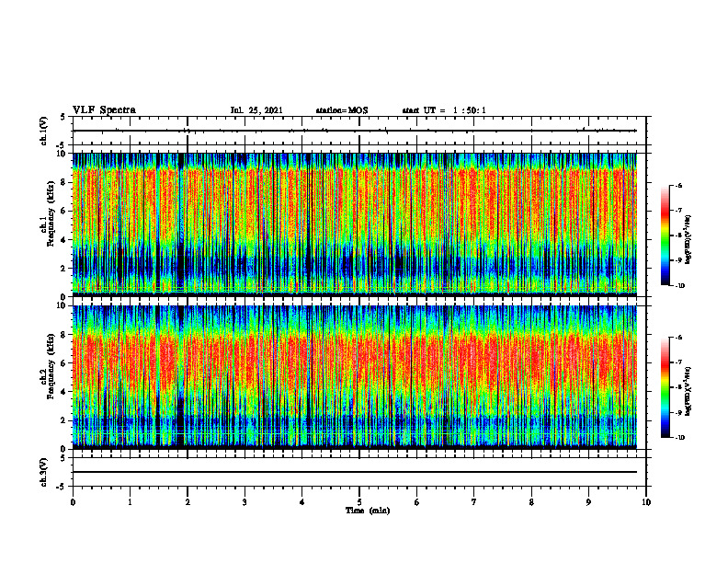Click the ch.1 spectrogram '4' kHz tick label

pos(63,240)
